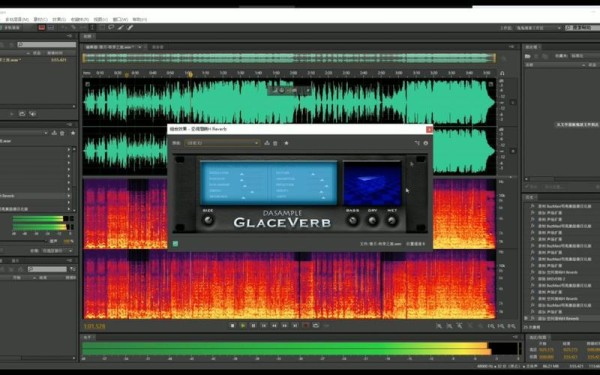
Task: Delete the current effect preset with the trash icon
Action: 275,143
